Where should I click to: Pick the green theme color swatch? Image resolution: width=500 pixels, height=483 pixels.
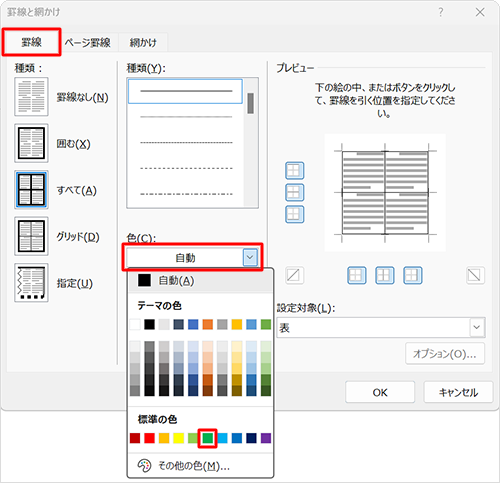pos(266,324)
